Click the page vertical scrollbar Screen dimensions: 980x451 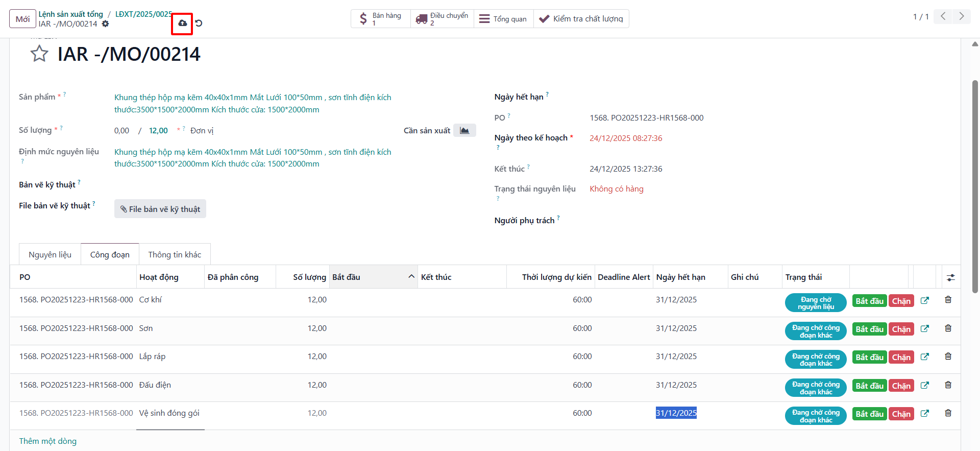coord(975,186)
